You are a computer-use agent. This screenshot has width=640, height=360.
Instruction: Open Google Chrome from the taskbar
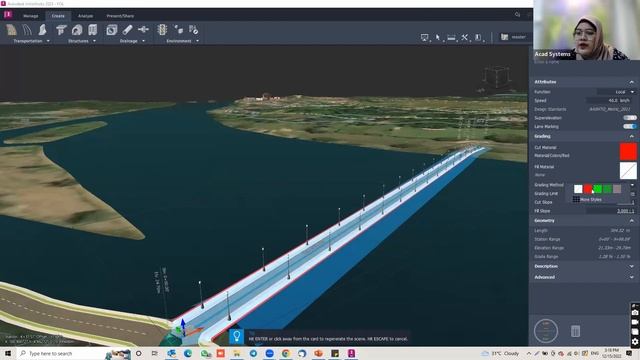[286, 353]
